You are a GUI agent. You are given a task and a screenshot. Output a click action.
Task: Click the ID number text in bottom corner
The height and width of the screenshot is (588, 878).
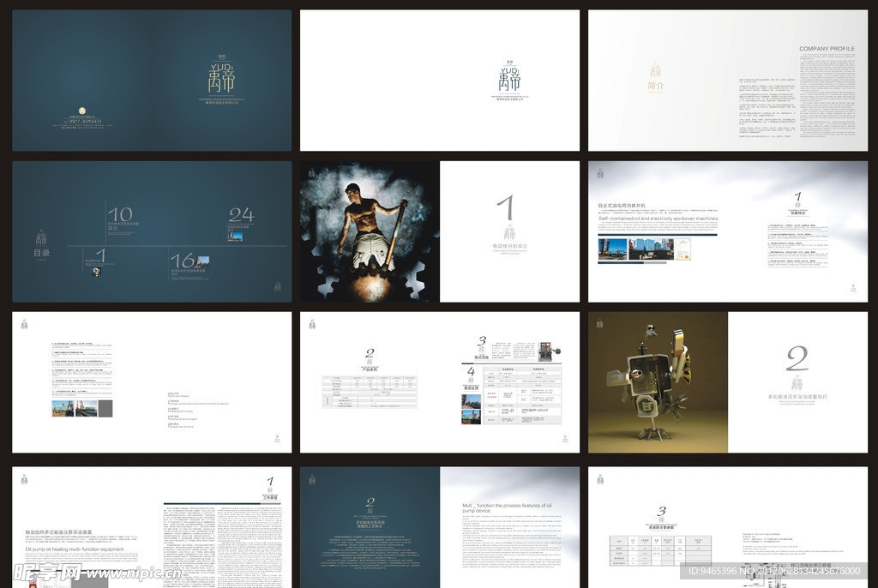tap(770, 571)
